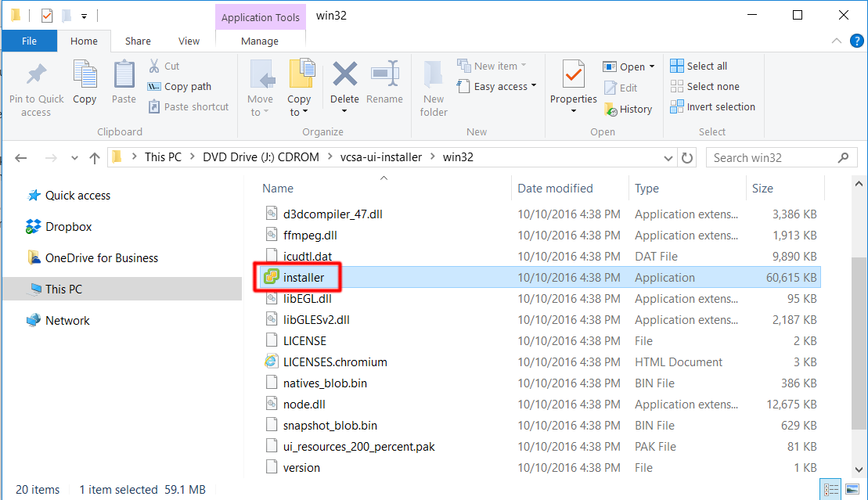Click the Copy ribbon icon
The width and height of the screenshot is (868, 500).
coord(85,74)
